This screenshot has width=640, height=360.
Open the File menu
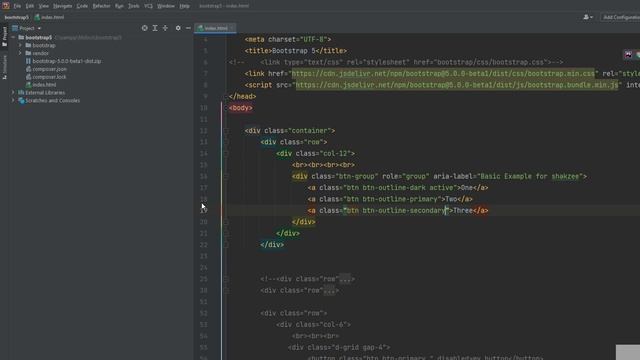pos(17,6)
